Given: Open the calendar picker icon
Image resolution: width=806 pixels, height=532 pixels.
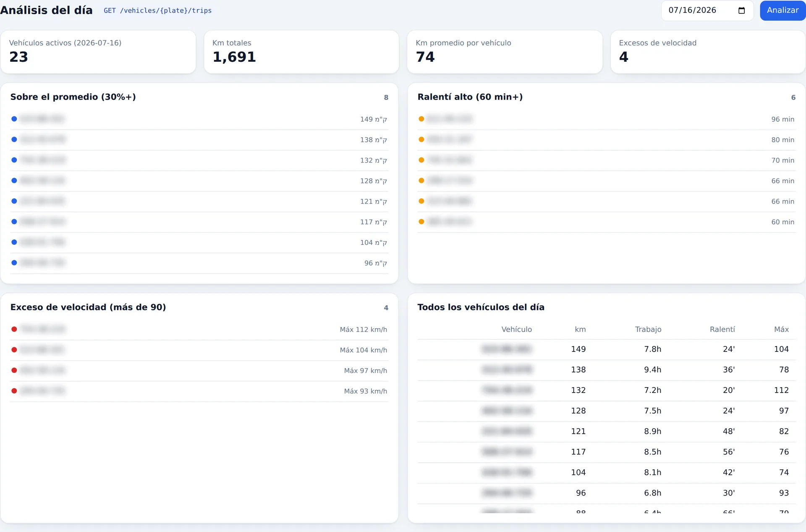Looking at the screenshot, I should (741, 10).
